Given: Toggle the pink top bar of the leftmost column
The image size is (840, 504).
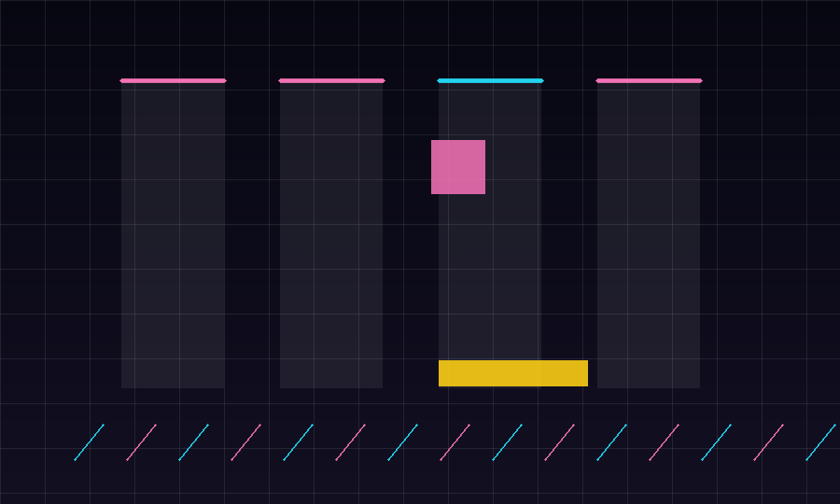Looking at the screenshot, I should [173, 81].
